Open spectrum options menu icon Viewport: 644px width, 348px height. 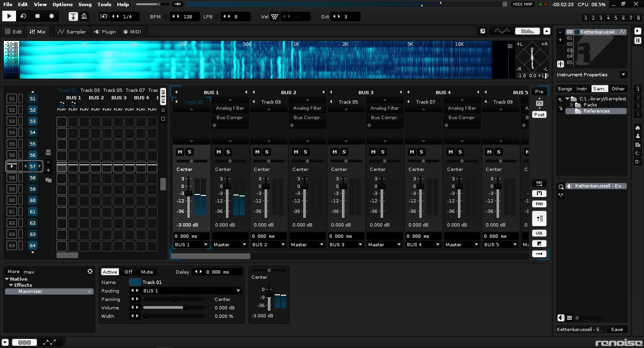(510, 46)
